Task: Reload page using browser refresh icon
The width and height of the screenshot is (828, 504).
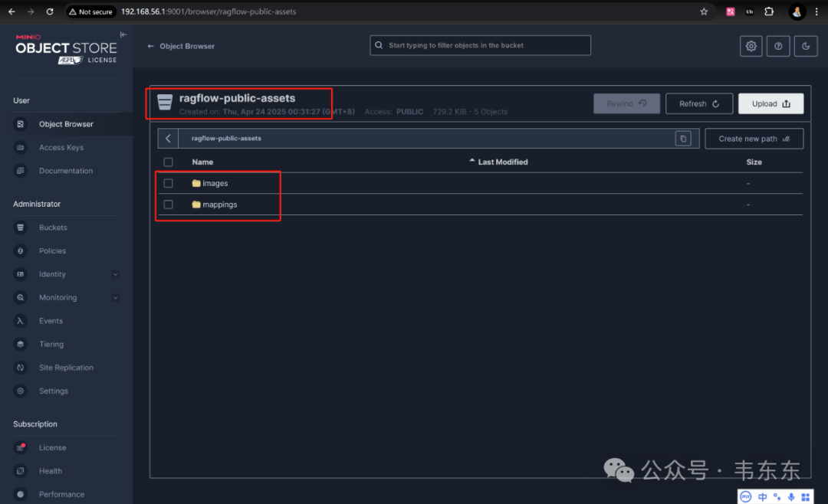Action: (x=50, y=11)
